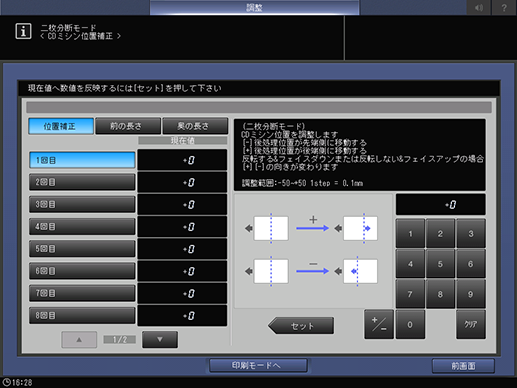The image size is (517, 388).
Task: Open help with the question mark icon
Action: [504, 7]
